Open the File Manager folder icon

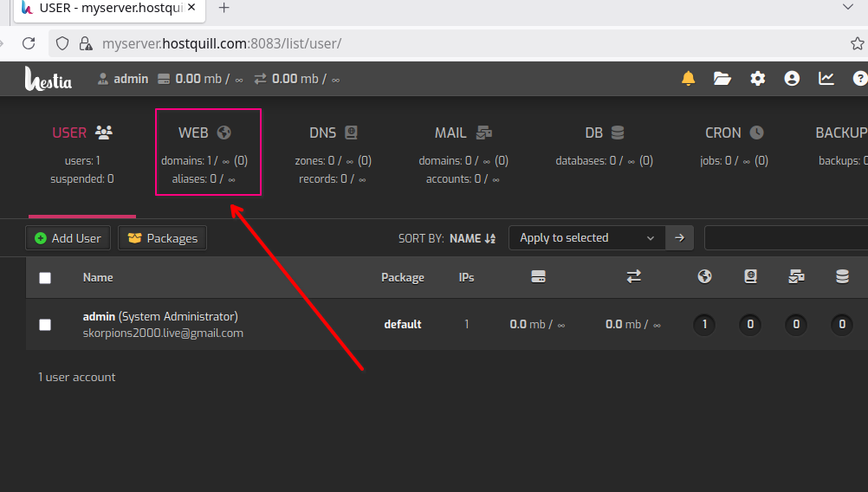point(722,79)
